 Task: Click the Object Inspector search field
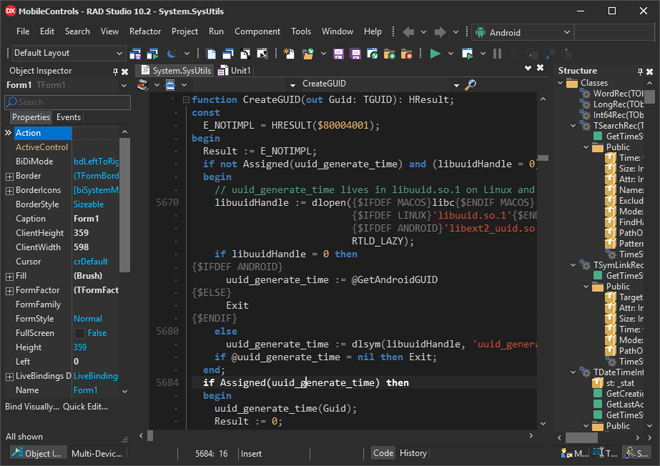point(65,101)
